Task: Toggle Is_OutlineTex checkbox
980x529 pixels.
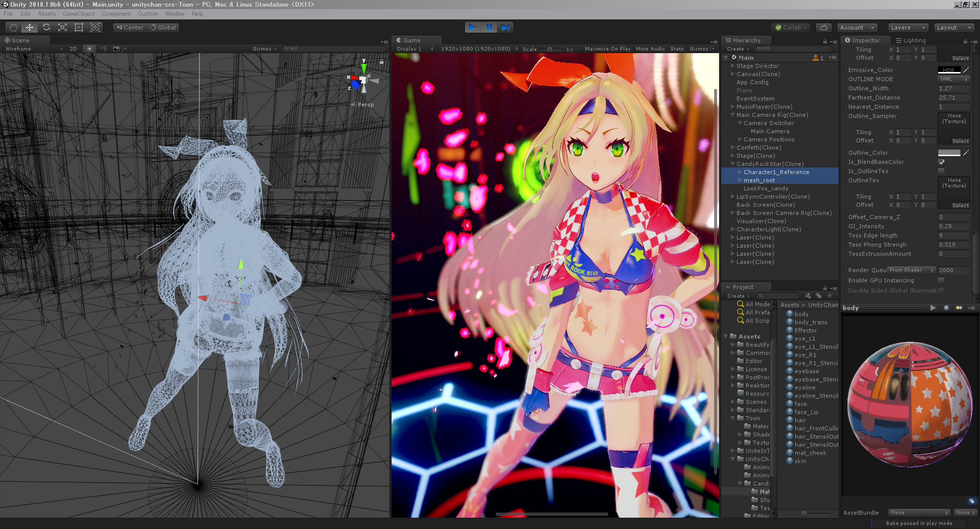Action: 941,171
